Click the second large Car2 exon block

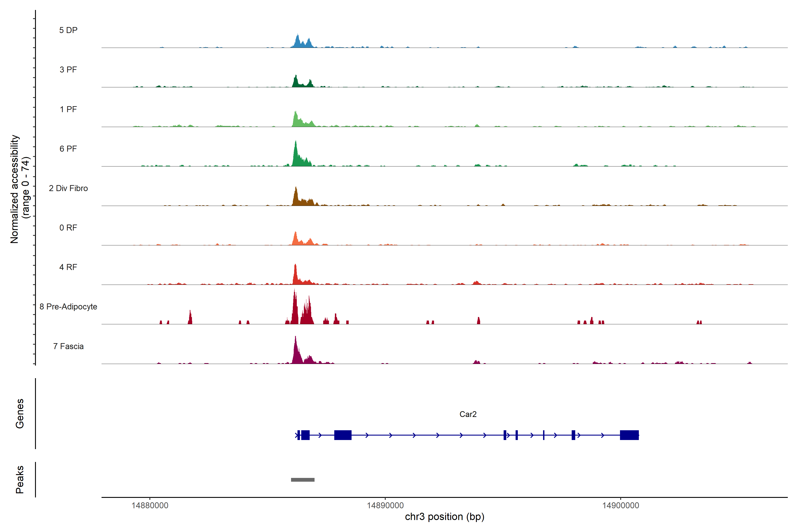343,435
